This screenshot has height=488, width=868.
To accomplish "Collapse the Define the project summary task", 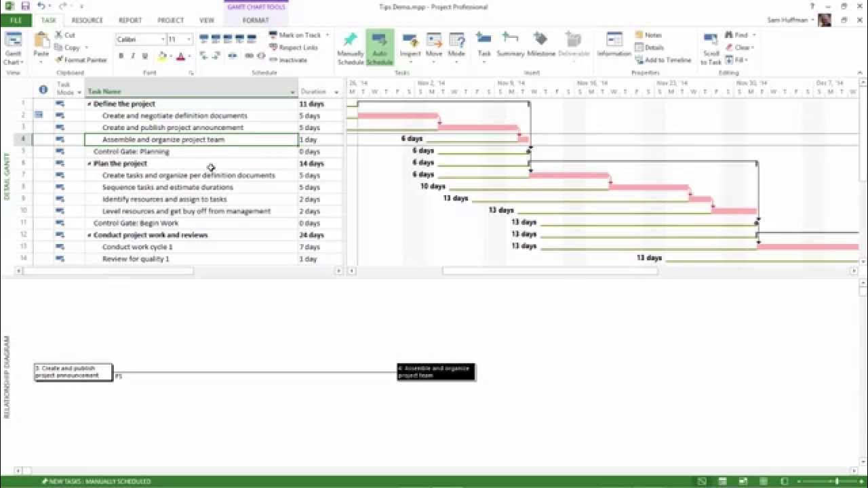I will click(89, 104).
